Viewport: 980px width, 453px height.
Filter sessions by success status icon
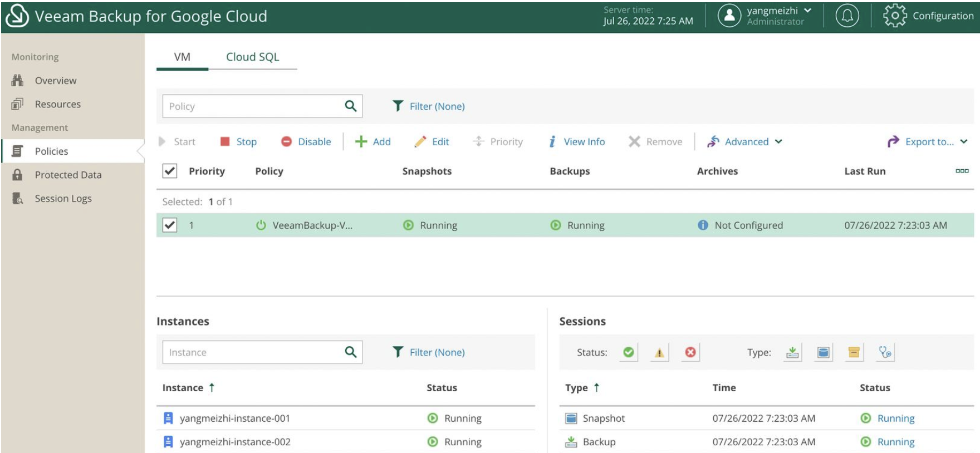(629, 352)
